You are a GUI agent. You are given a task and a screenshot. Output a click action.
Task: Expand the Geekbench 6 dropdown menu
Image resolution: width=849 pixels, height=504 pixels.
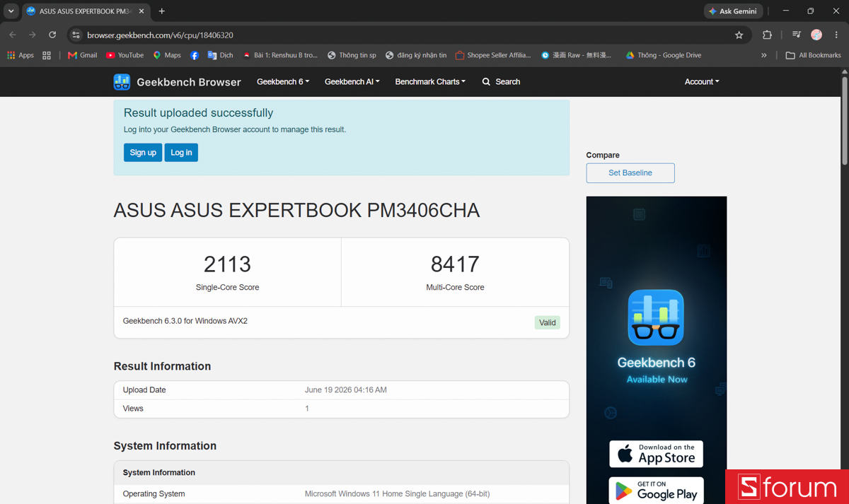pyautogui.click(x=283, y=82)
